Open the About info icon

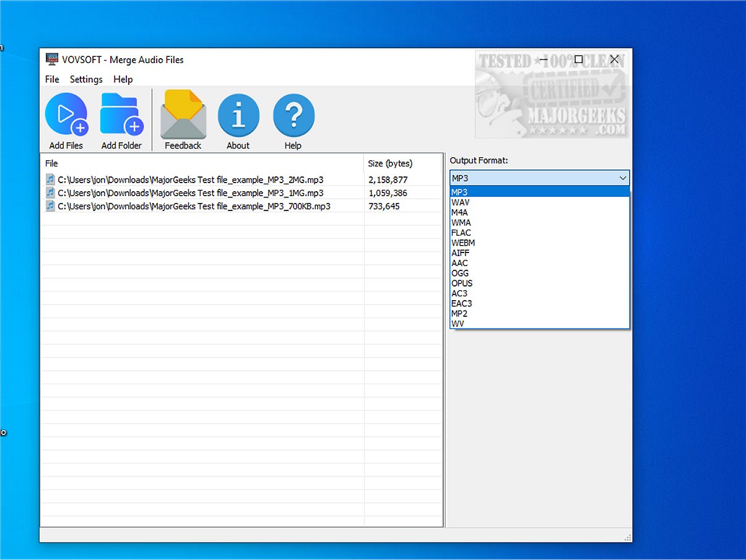[238, 115]
